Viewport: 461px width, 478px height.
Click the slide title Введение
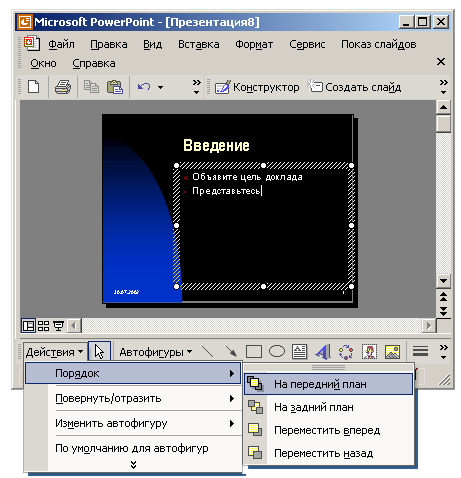click(x=216, y=145)
